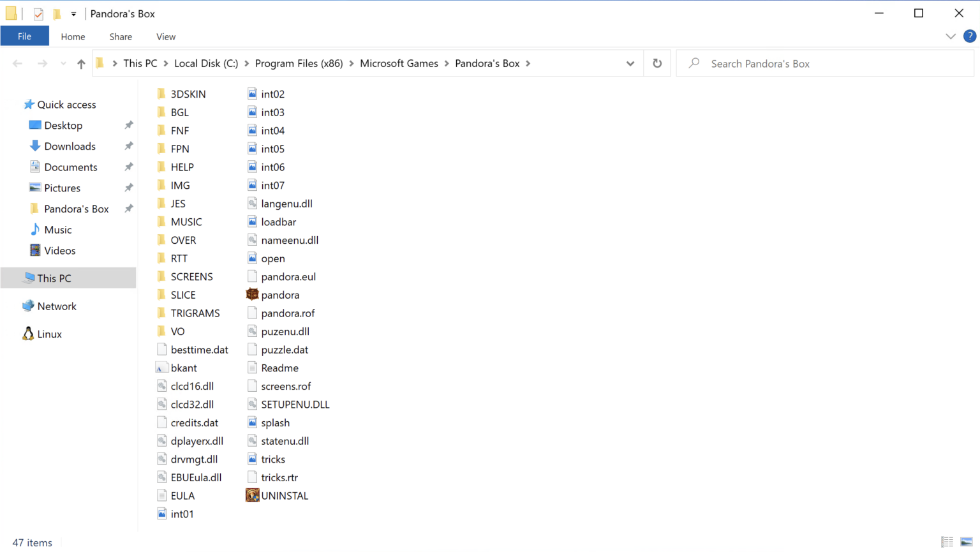Image resolution: width=980 pixels, height=552 pixels.
Task: Select the UNINSTAL program icon
Action: (253, 496)
